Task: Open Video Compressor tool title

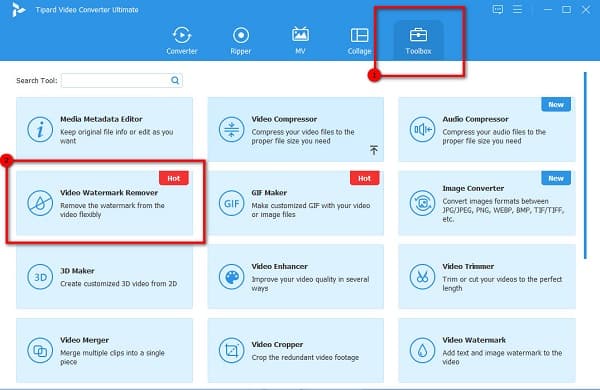Action: pyautogui.click(x=284, y=119)
